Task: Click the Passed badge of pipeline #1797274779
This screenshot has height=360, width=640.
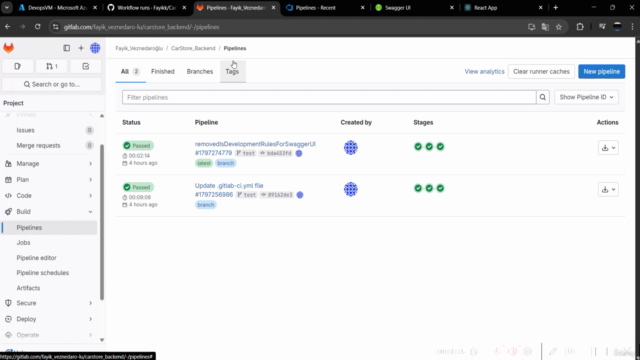Action: [x=138, y=146]
